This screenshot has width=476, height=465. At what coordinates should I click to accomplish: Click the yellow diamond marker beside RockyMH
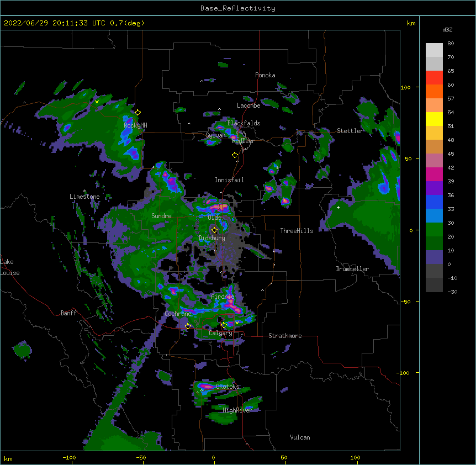[x=138, y=113]
